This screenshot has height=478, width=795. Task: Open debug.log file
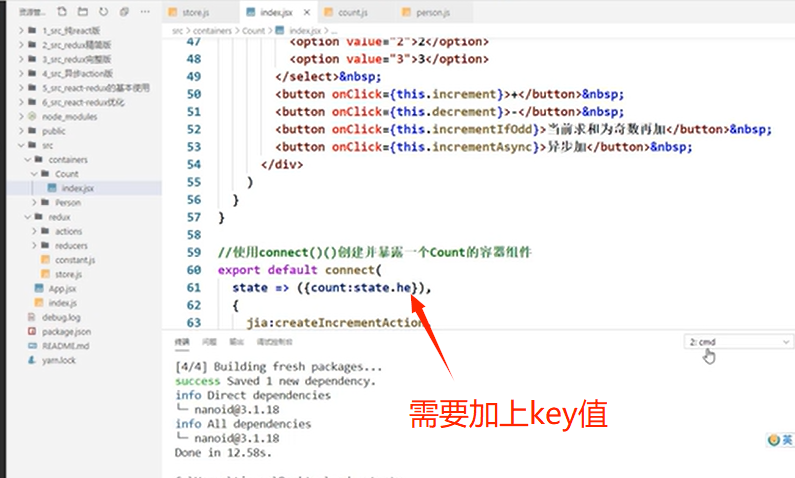point(61,317)
